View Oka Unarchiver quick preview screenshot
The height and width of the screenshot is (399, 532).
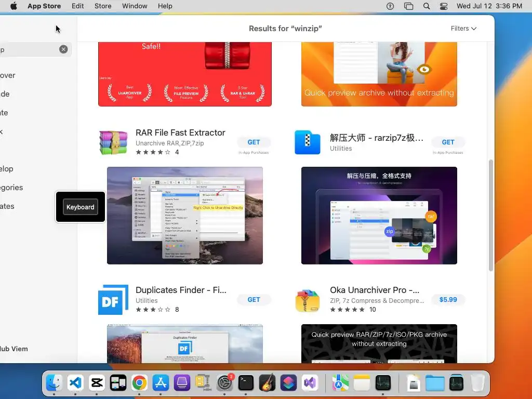coord(379,344)
